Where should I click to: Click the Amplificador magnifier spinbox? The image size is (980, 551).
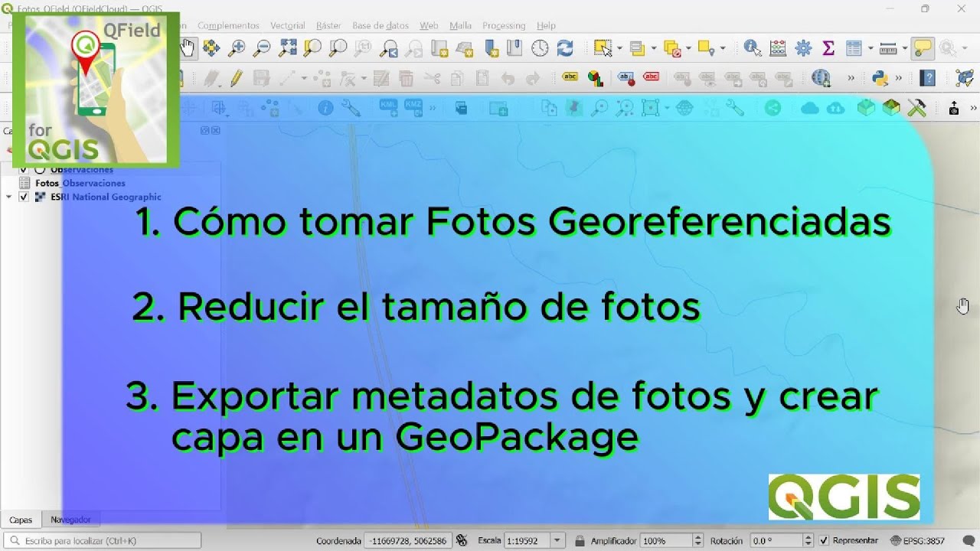(671, 540)
